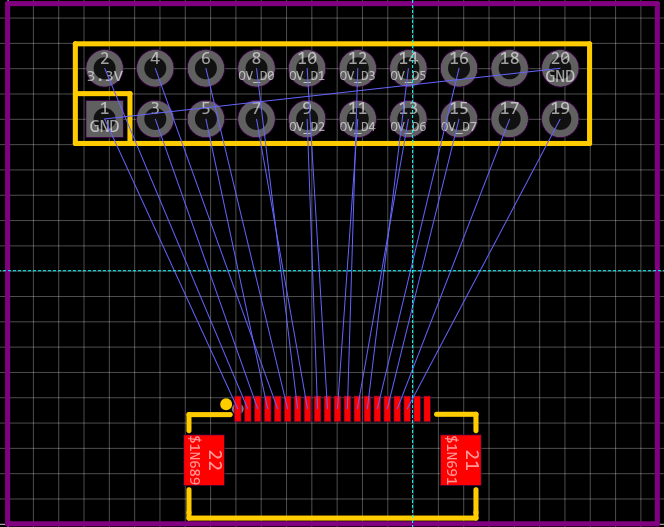Click pad 12 labeled 0V_D3
This screenshot has width=664, height=527.
pos(358,68)
